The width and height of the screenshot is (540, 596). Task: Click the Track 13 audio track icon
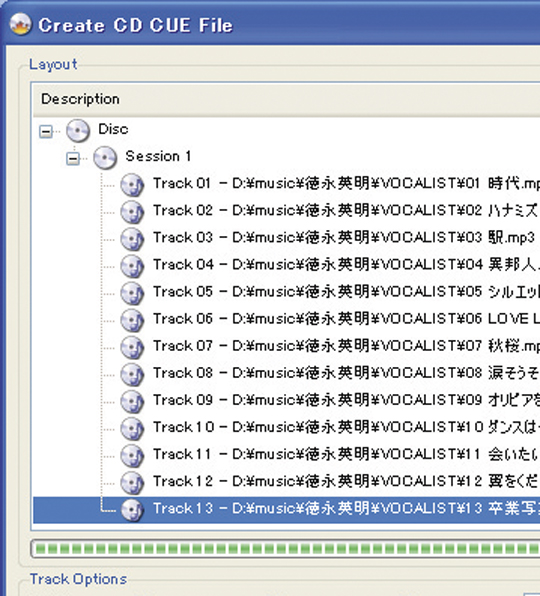(x=132, y=510)
